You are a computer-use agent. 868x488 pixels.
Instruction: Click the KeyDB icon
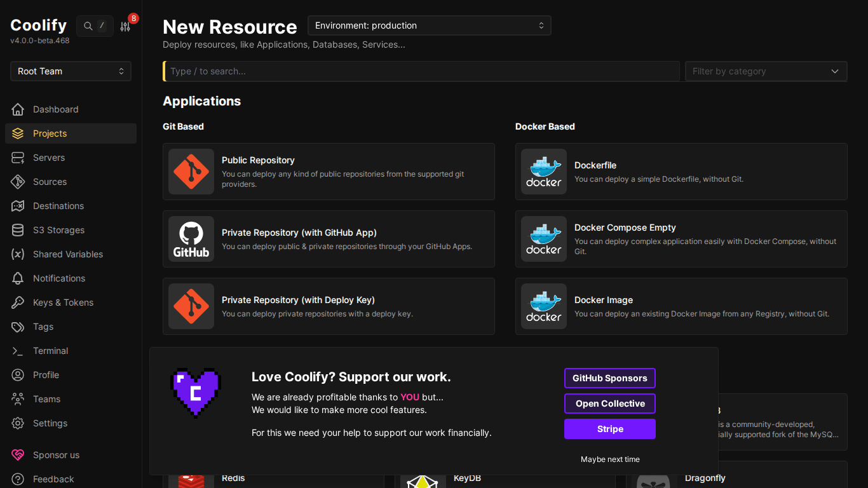click(423, 480)
